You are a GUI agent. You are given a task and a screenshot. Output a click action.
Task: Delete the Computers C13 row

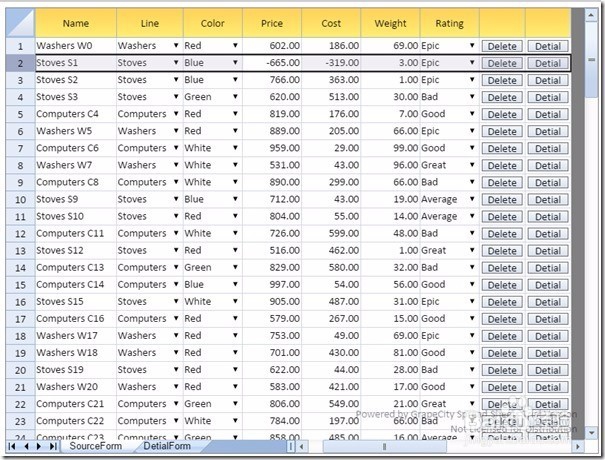pyautogui.click(x=502, y=268)
